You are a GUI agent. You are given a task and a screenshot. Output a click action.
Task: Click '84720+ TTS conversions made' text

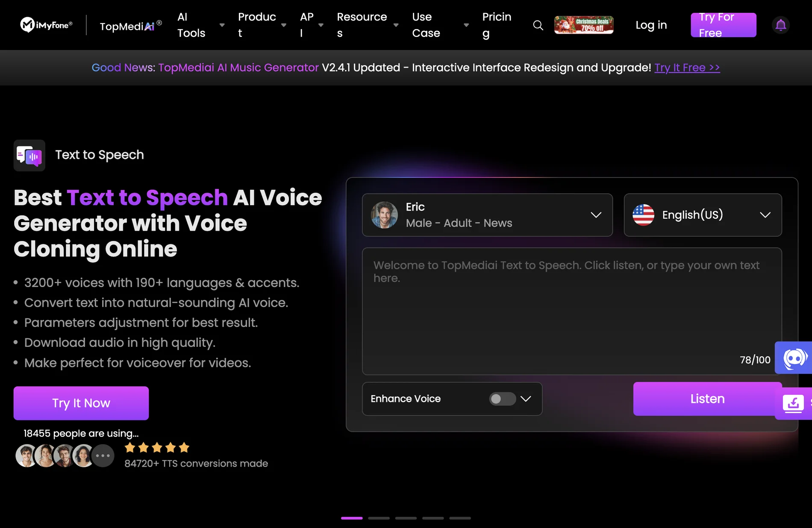196,463
